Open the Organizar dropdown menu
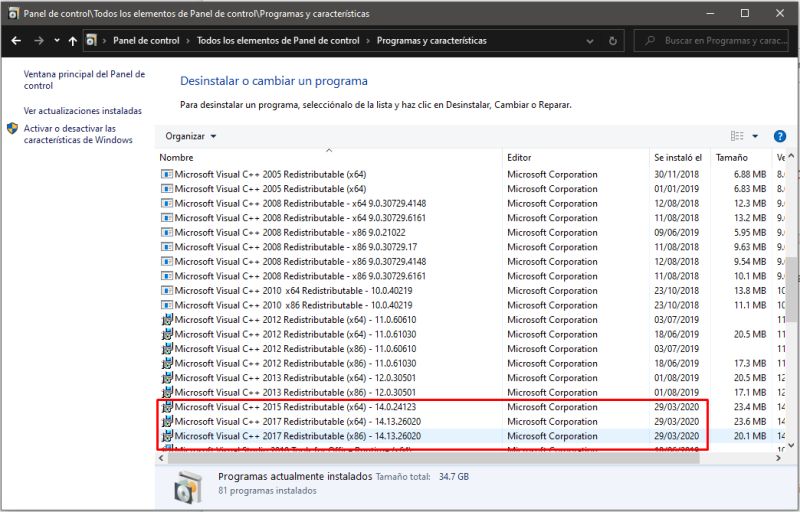The height and width of the screenshot is (512, 800). click(x=191, y=136)
